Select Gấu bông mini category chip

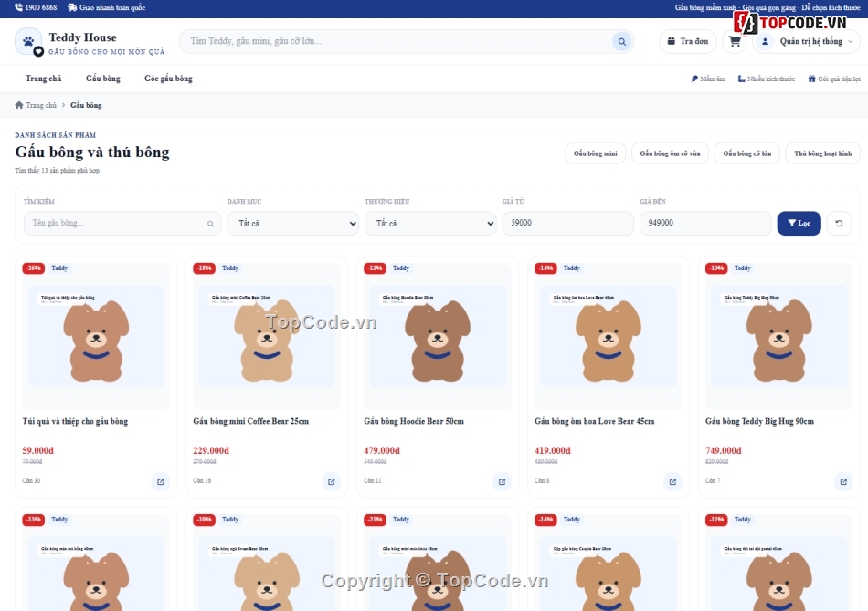[x=595, y=153]
